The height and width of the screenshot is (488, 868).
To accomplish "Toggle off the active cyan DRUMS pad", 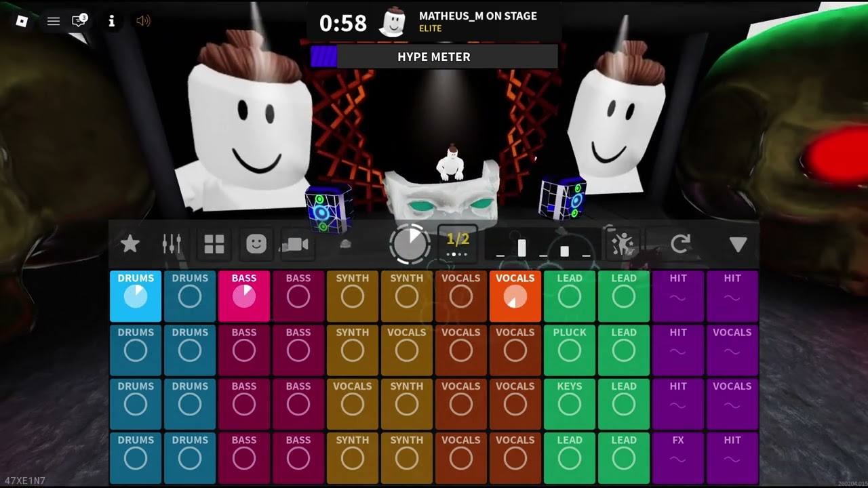I will click(136, 296).
